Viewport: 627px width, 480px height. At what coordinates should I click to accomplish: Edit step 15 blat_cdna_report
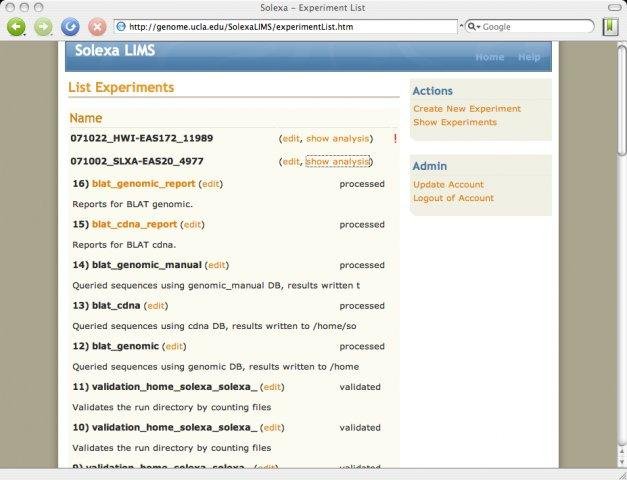[x=192, y=224]
